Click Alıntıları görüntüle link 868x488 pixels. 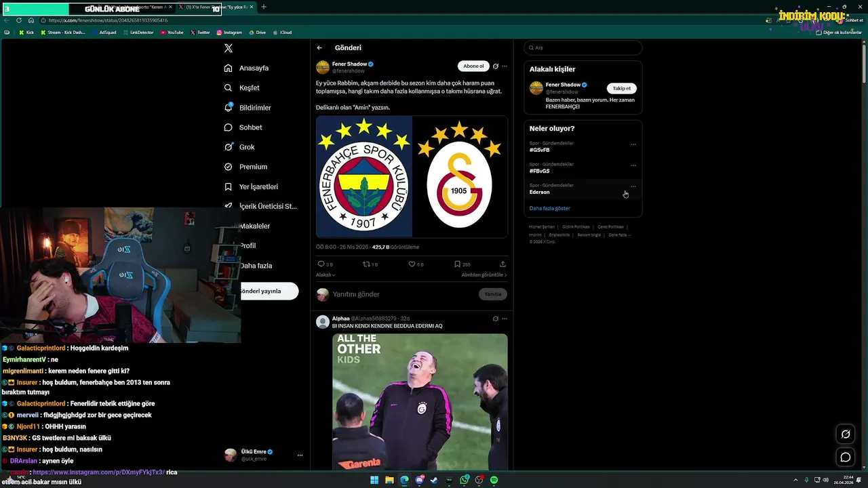pos(484,275)
